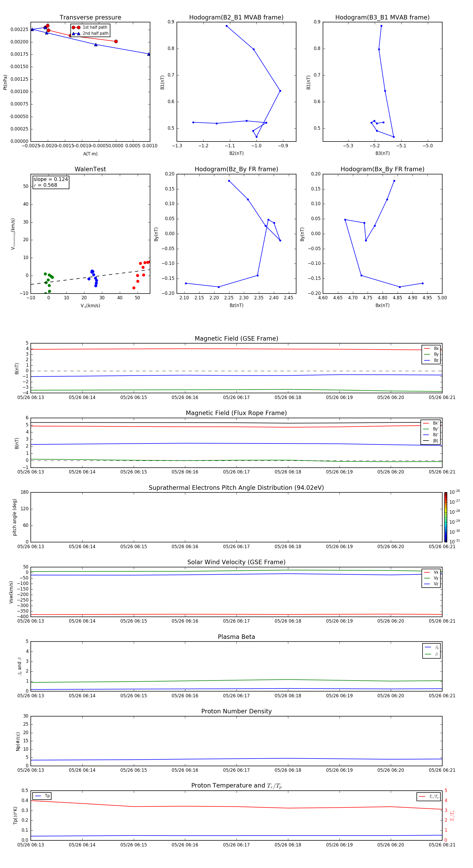Click the 'Tp(10^6K)' axis label
This screenshot has width=473, height=868.
(x=15, y=815)
